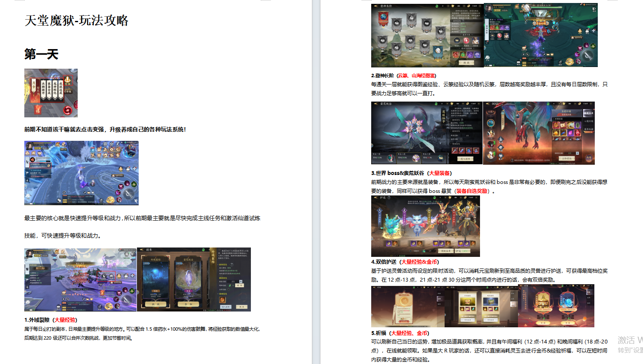Select the rightmost 祈福 screenshot with lanterns
The width and height of the screenshot is (643, 364).
[556, 306]
